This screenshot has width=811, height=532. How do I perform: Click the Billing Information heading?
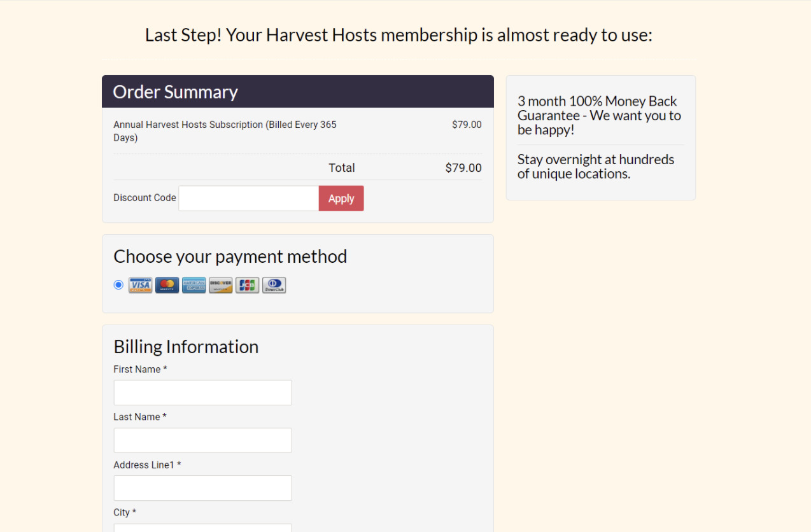click(x=186, y=347)
